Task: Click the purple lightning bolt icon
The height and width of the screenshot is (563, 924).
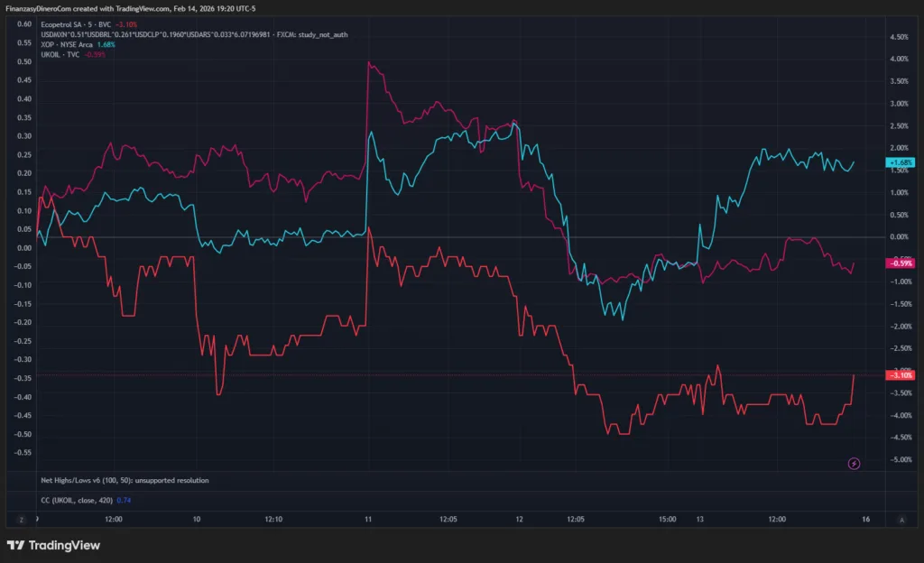Action: 854,463
